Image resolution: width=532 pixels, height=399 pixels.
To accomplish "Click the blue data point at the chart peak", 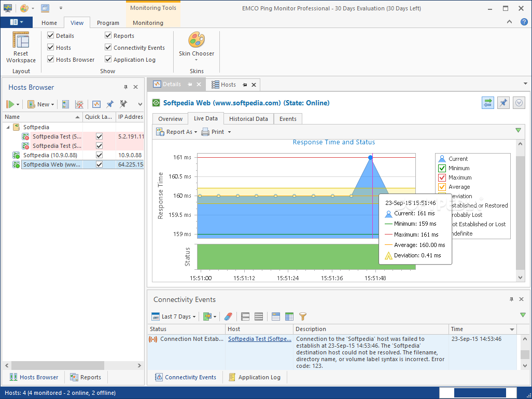I will pyautogui.click(x=370, y=158).
